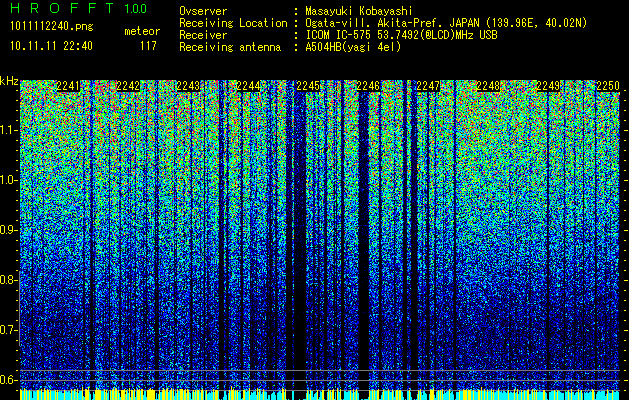Select the Ogata-vill. Akita-Pref. JAPAN location text
Viewport: 629px width, 400px height.
[446, 23]
